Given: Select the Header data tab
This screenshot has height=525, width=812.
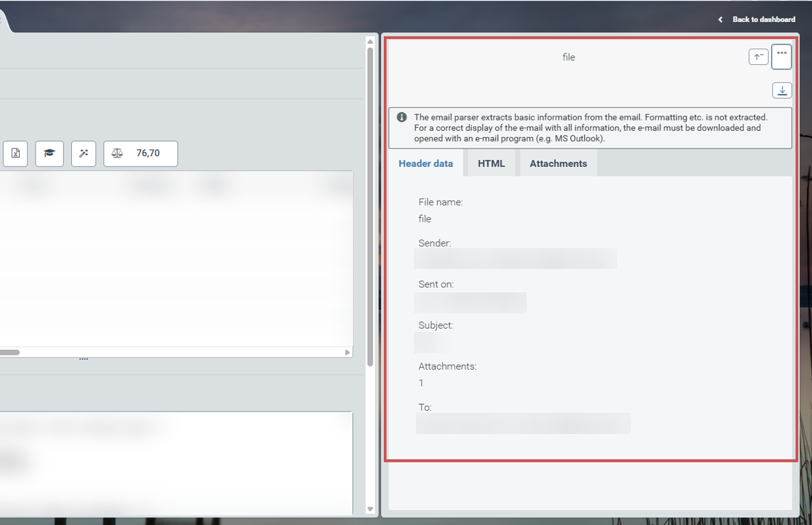Looking at the screenshot, I should point(425,164).
